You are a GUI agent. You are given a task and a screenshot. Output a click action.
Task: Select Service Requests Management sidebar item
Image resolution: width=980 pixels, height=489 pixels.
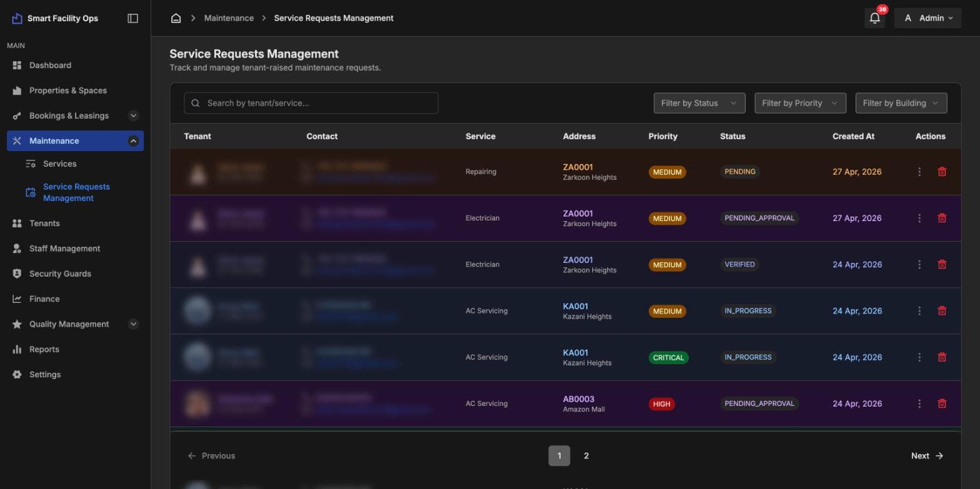(x=76, y=192)
